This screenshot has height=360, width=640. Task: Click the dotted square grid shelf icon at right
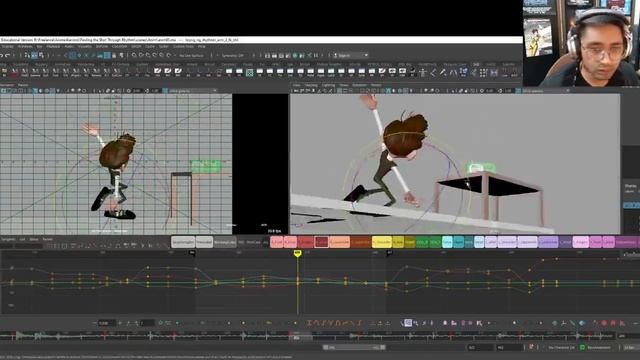[x=484, y=73]
